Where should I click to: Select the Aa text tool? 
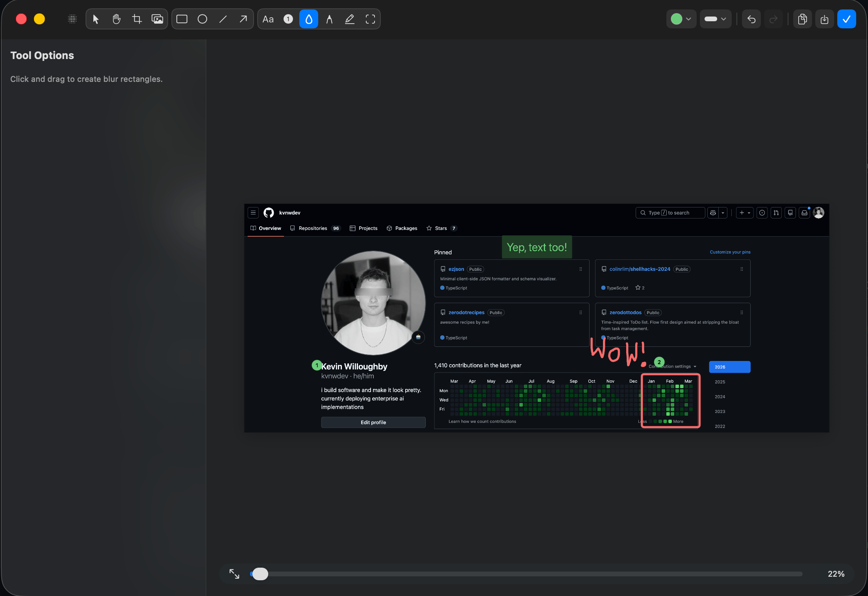pos(268,19)
